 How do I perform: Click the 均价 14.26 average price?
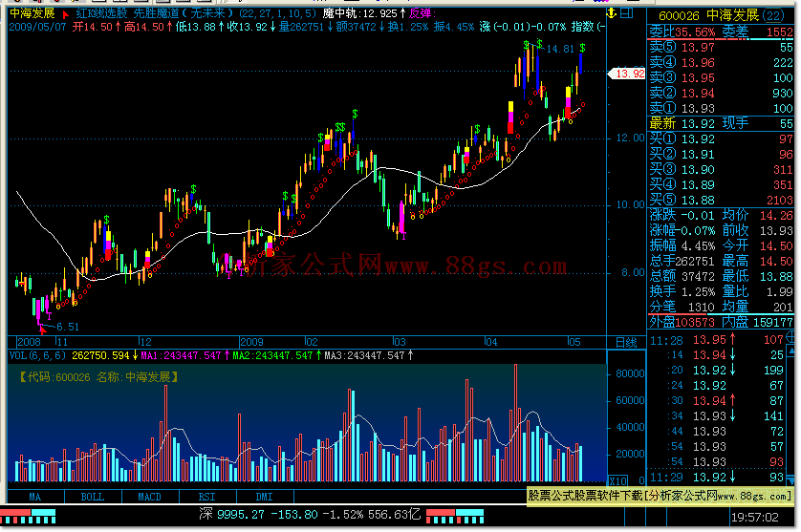click(758, 216)
